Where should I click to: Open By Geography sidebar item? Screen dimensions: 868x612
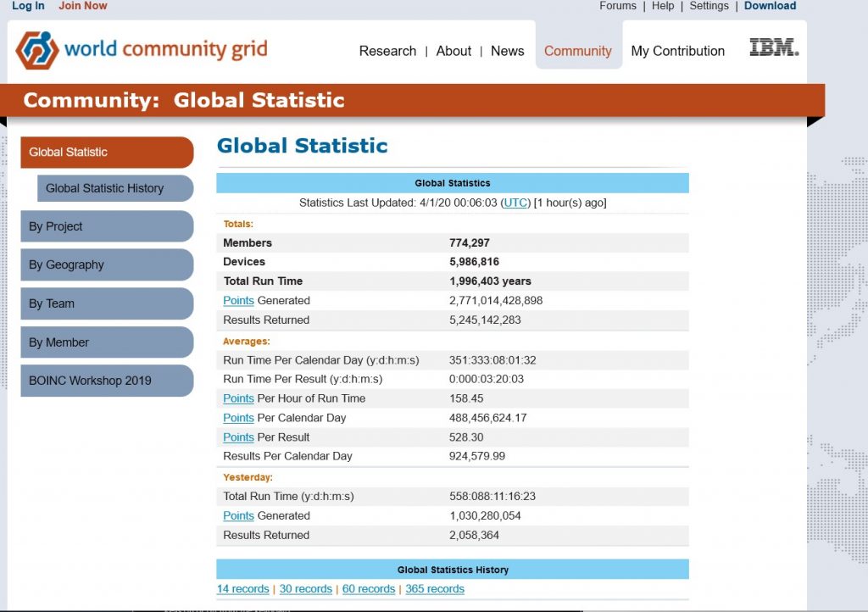107,264
